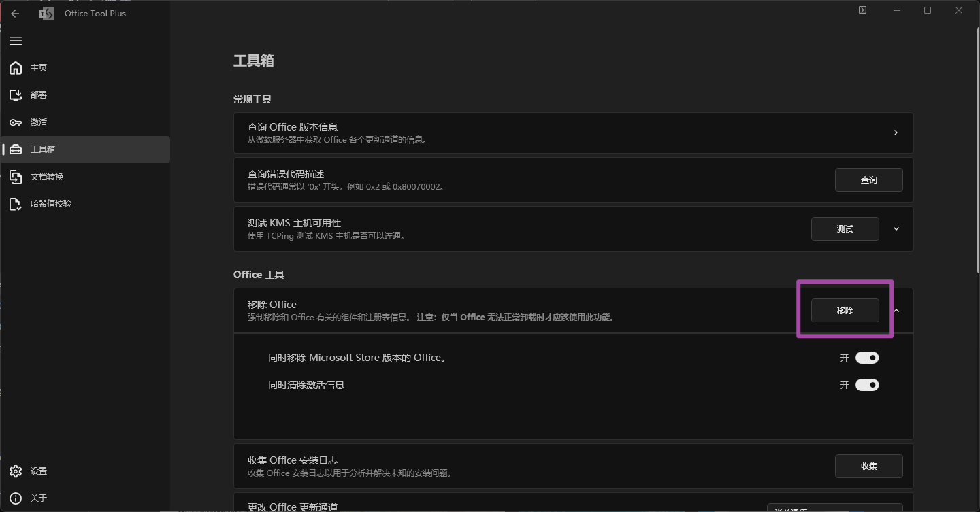Select 工具箱 toolbox in sidebar
Screen dimensions: 980x512
85,150
